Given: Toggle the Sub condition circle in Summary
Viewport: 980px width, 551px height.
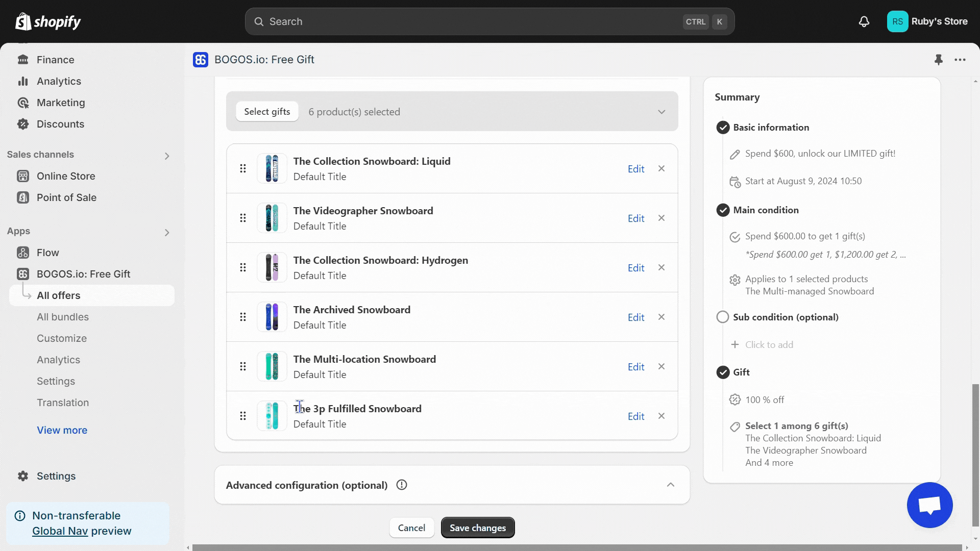Looking at the screenshot, I should pos(722,317).
